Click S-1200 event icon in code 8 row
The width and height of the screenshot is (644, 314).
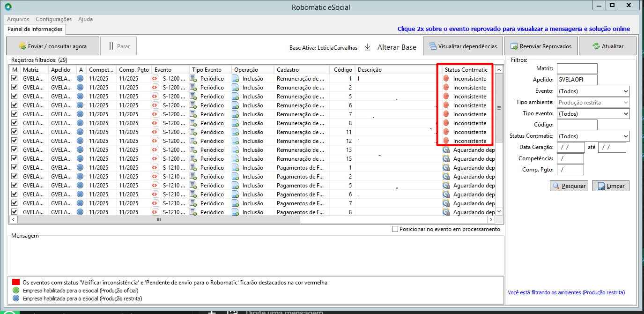click(155, 123)
